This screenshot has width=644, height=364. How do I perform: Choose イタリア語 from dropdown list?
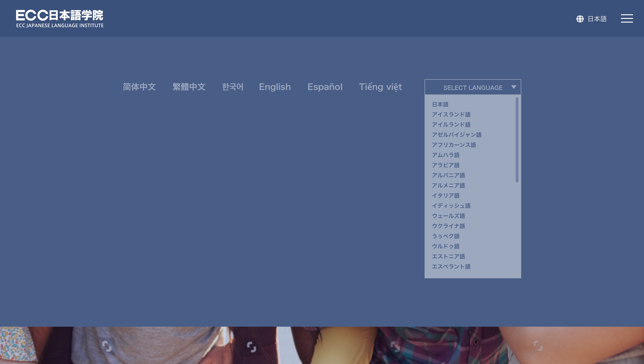[446, 196]
